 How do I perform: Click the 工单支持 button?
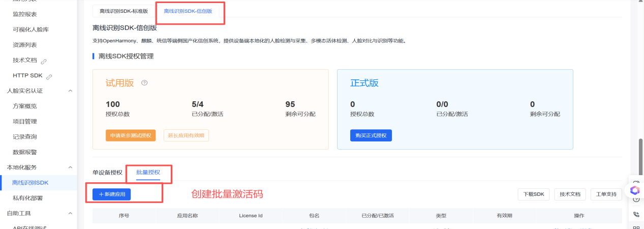coord(606,194)
